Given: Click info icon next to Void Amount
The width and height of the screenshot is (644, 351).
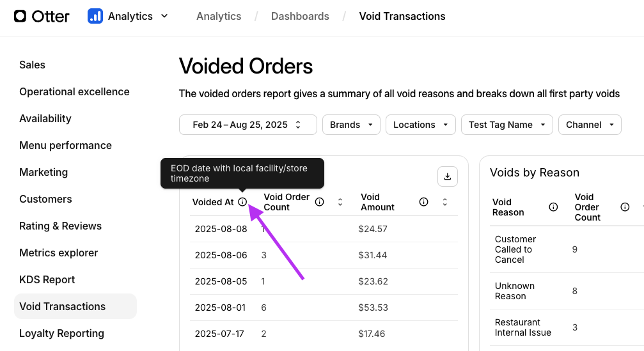Looking at the screenshot, I should click(x=423, y=202).
